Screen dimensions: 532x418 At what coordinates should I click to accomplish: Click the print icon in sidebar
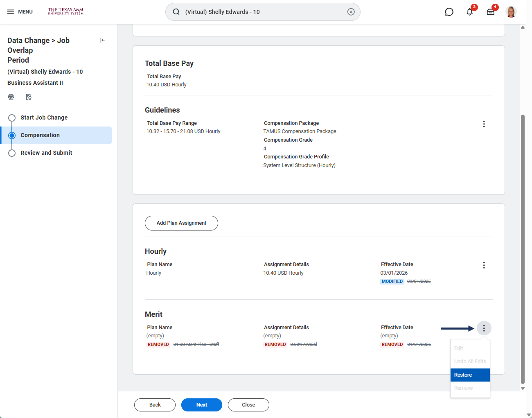click(x=11, y=97)
